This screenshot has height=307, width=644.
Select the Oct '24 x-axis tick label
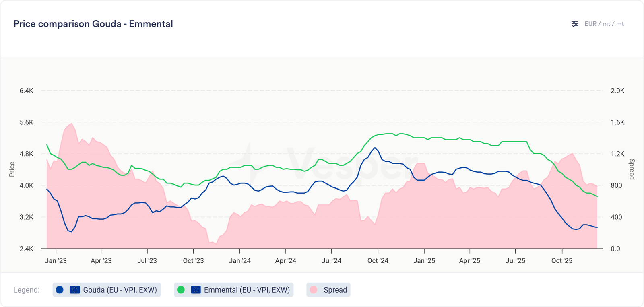378,261
